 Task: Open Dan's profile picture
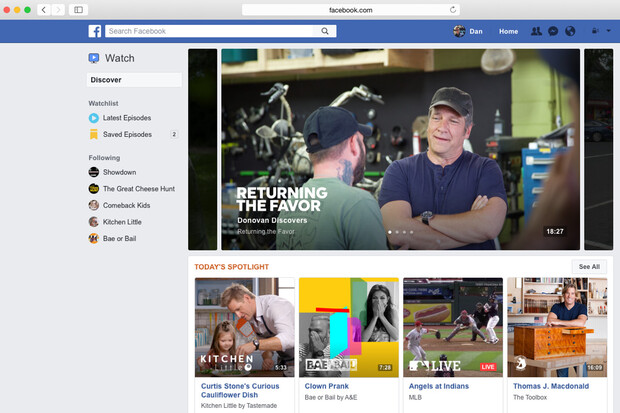(x=459, y=31)
